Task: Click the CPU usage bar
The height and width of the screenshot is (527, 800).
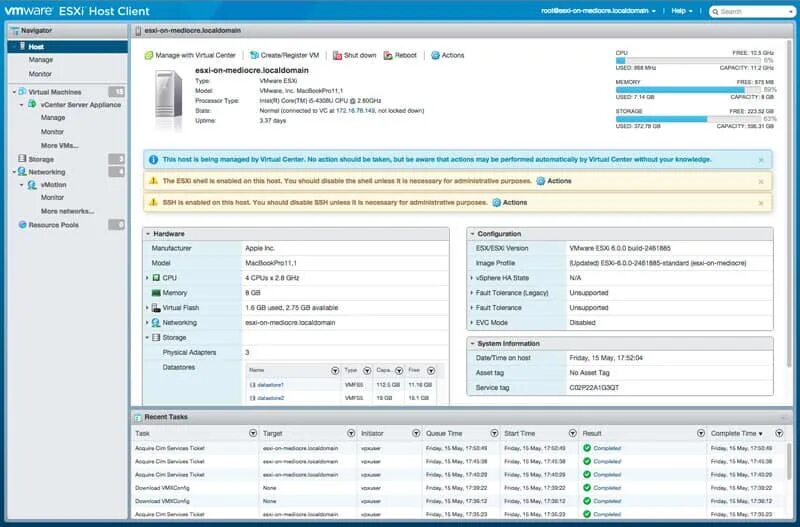Action: click(688, 60)
